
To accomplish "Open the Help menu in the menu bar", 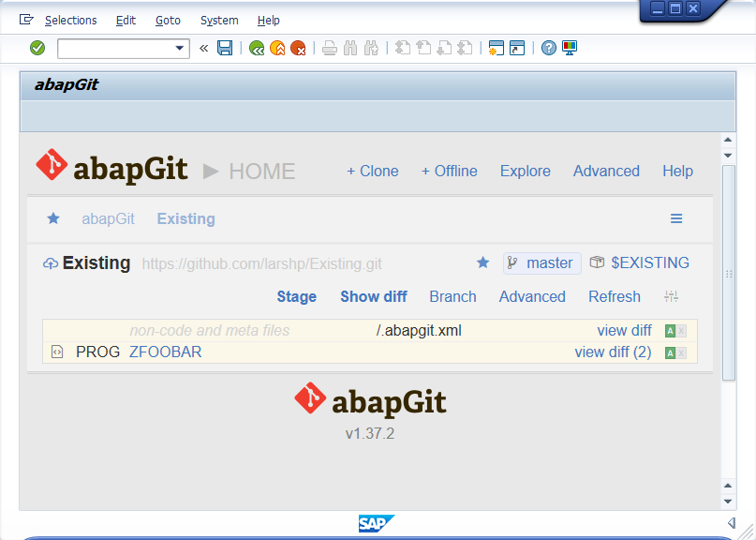I will [x=269, y=21].
